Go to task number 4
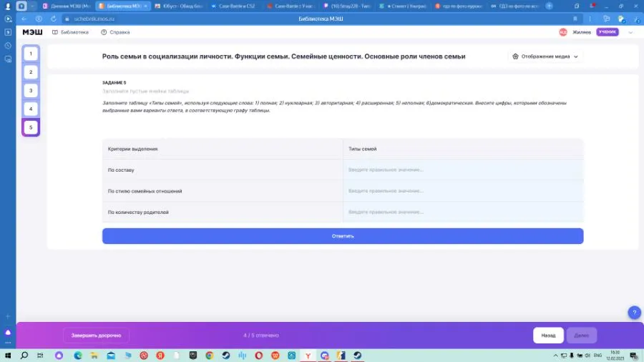 tap(31, 109)
